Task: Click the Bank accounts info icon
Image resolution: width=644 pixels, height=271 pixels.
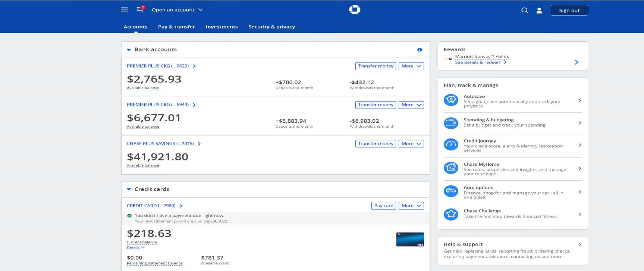Action: tap(420, 50)
